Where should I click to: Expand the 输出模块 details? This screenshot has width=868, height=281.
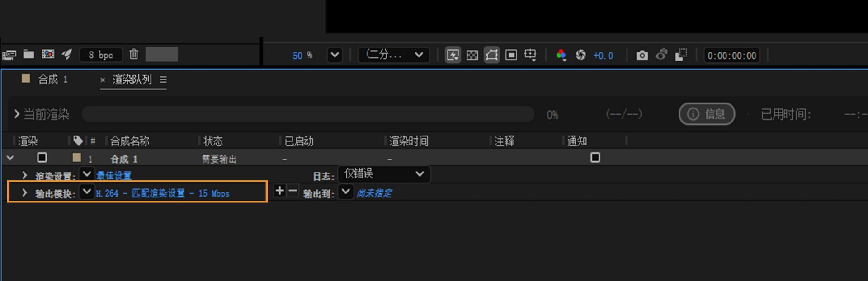tap(25, 193)
